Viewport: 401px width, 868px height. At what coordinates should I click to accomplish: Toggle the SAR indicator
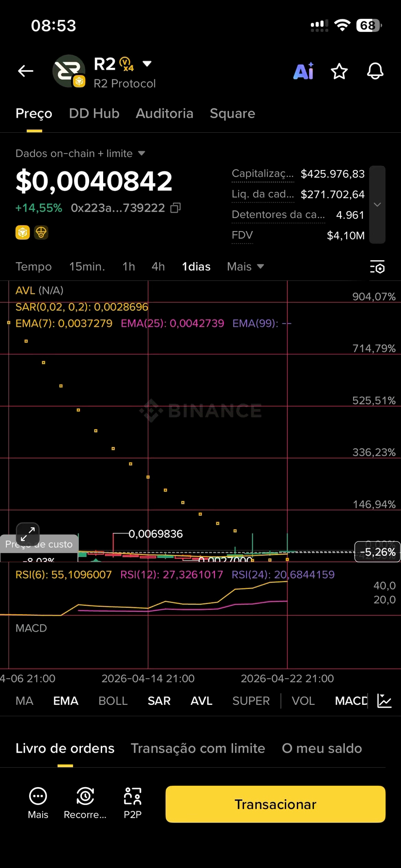[159, 701]
